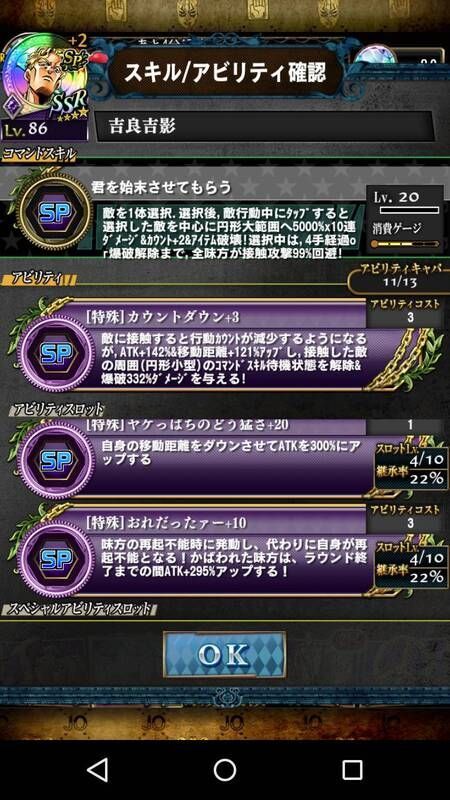
Task: Tap the Android home circle icon
Action: 224,769
